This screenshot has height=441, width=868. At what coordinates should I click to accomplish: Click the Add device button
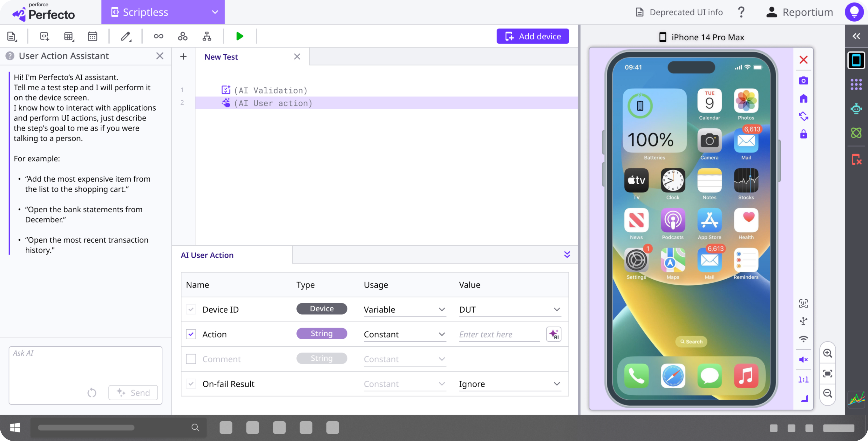pos(533,37)
